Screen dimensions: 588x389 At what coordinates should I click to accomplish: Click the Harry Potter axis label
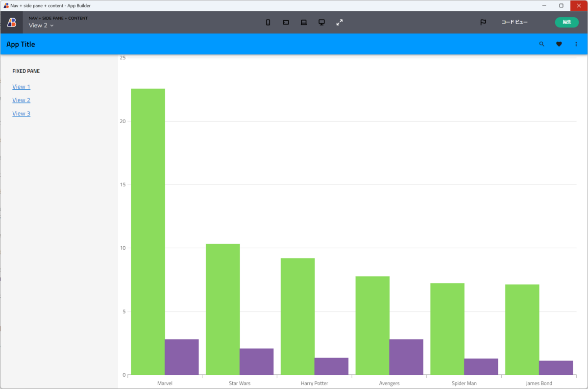[x=315, y=383]
